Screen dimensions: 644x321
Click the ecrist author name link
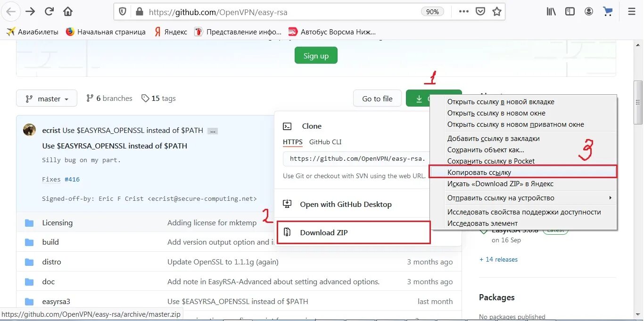pyautogui.click(x=51, y=130)
